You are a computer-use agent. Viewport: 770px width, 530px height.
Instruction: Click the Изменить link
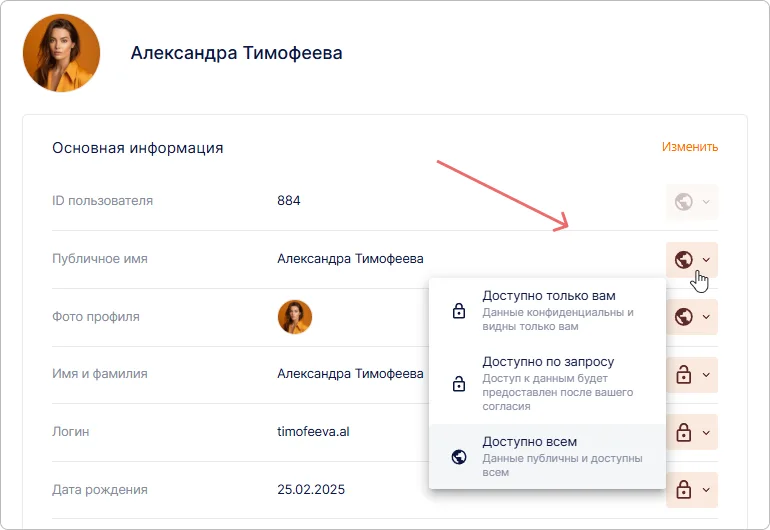[x=690, y=147]
